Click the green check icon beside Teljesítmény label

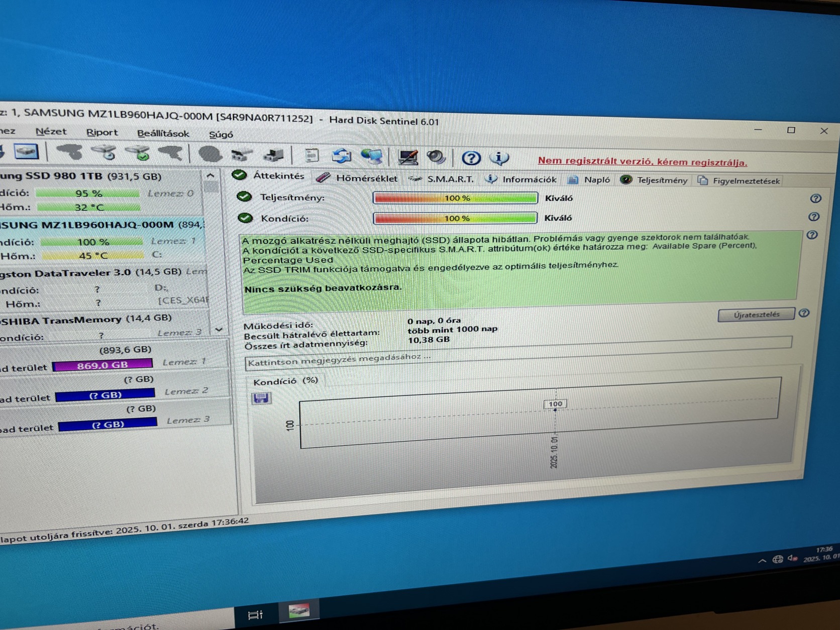pos(244,196)
